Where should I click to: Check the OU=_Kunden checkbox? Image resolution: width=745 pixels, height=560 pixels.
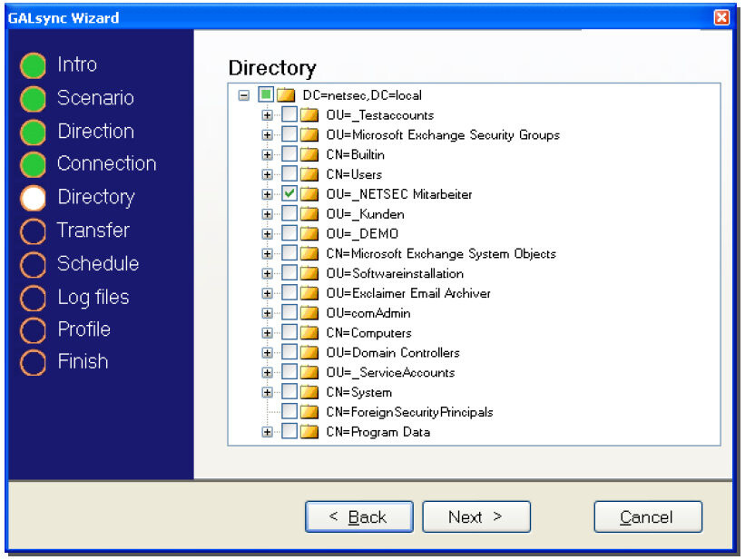click(x=289, y=213)
